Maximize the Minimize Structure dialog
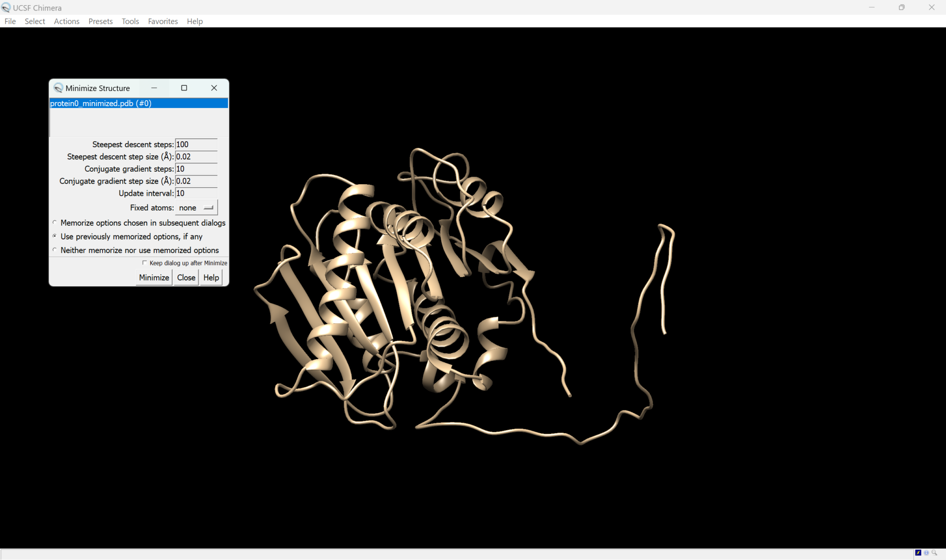The width and height of the screenshot is (946, 560). pos(184,88)
